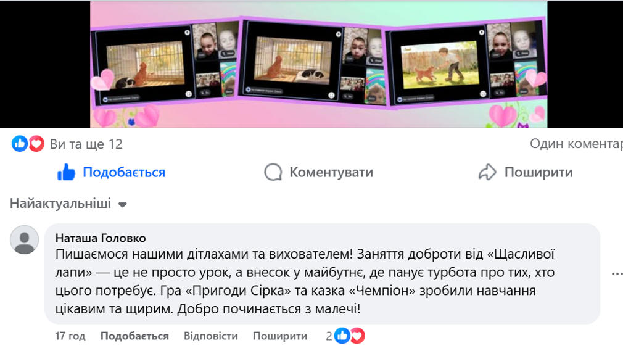
Task: Click Відповісти under the comment
Action: tap(210, 336)
